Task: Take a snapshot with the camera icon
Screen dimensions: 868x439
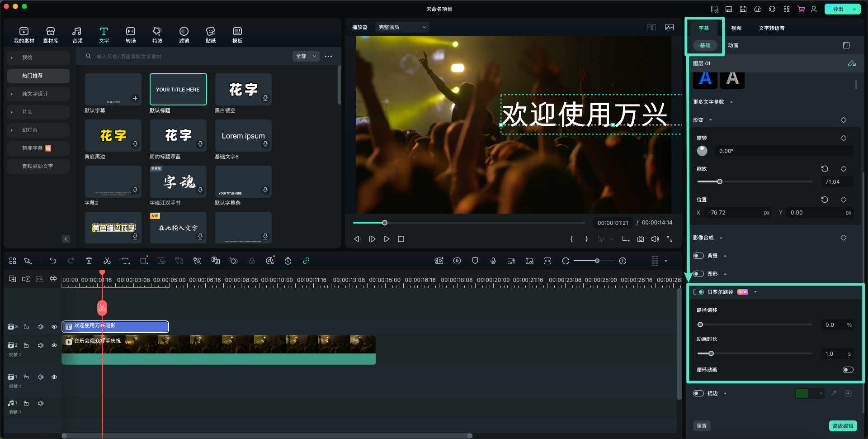Action: click(x=641, y=239)
